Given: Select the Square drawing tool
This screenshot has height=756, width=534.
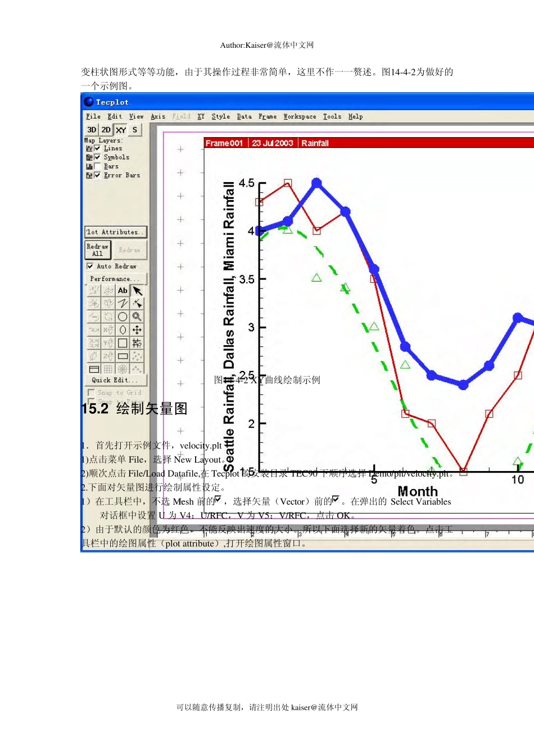Looking at the screenshot, I should pos(123,343).
